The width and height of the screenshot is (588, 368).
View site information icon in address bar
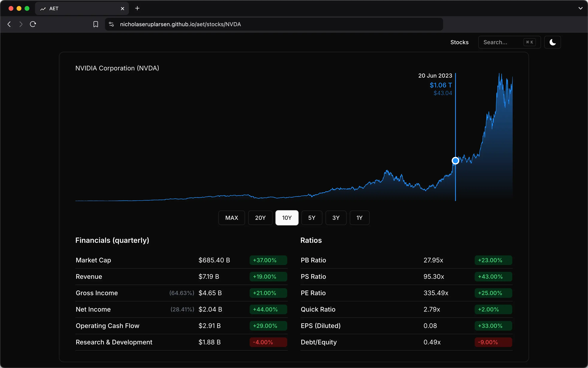tap(111, 24)
